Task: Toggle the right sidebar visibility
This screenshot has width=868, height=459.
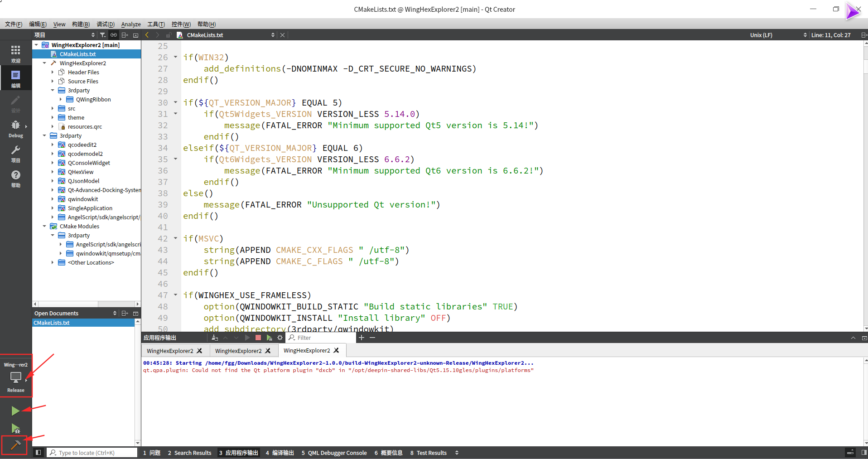Action: [x=863, y=452]
